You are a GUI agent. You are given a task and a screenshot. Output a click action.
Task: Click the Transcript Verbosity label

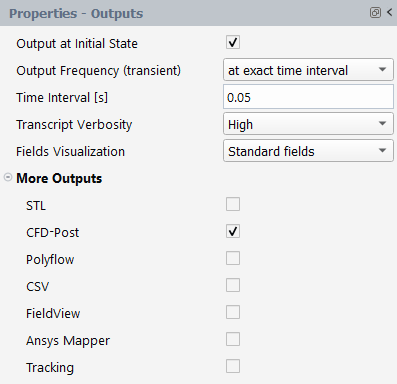pos(74,125)
